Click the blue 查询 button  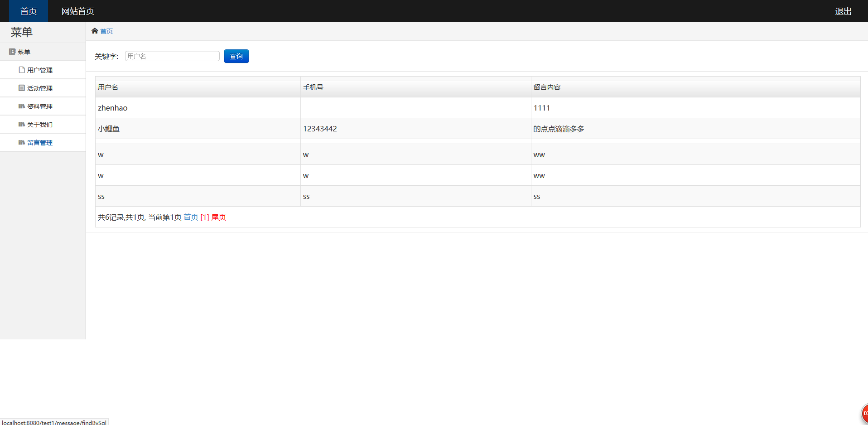coord(236,56)
